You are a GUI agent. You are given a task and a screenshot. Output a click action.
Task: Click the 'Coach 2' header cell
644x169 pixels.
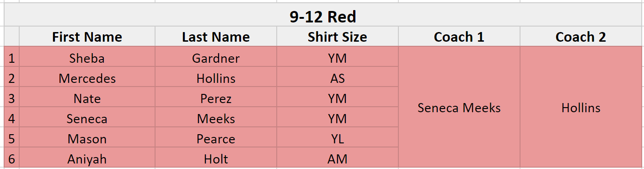click(x=581, y=37)
